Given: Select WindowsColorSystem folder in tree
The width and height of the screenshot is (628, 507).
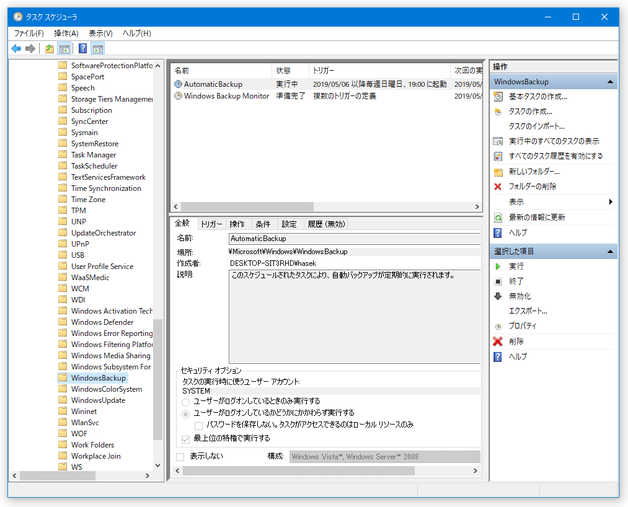Looking at the screenshot, I should pyautogui.click(x=107, y=389).
